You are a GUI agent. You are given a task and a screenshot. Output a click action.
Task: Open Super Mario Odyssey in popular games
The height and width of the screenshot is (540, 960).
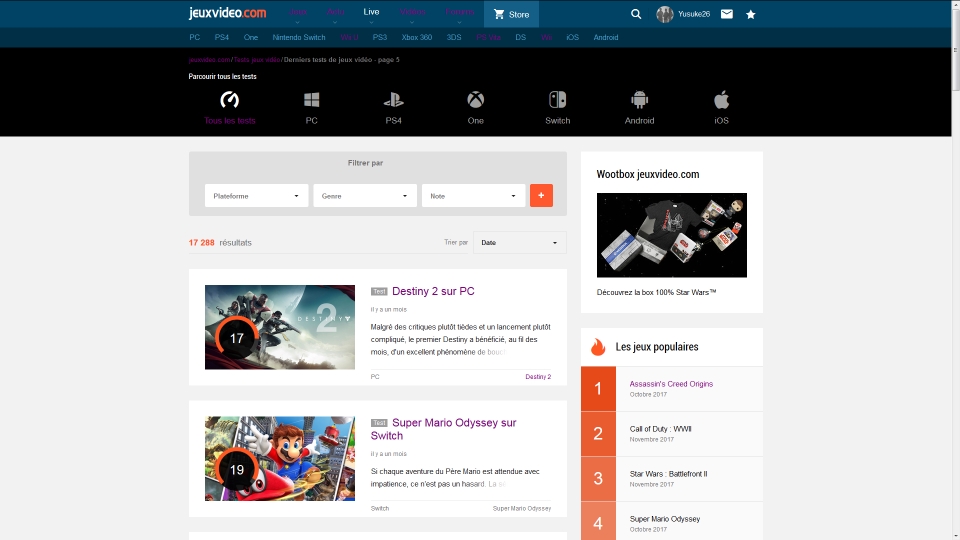click(x=664, y=519)
